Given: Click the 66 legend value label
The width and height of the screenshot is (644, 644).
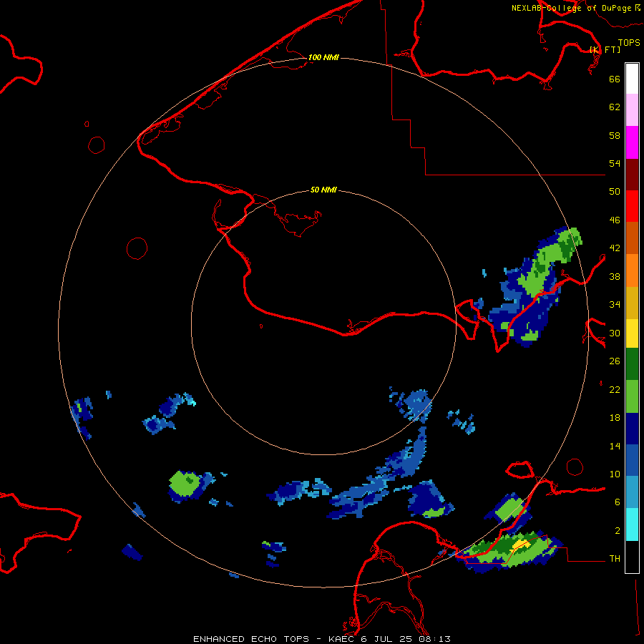Looking at the screenshot, I should coord(615,79).
